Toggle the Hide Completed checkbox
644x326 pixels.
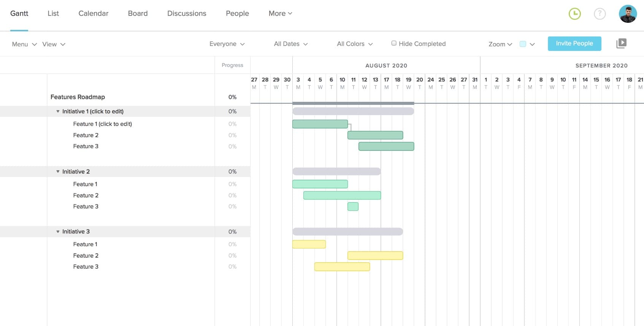pyautogui.click(x=394, y=43)
